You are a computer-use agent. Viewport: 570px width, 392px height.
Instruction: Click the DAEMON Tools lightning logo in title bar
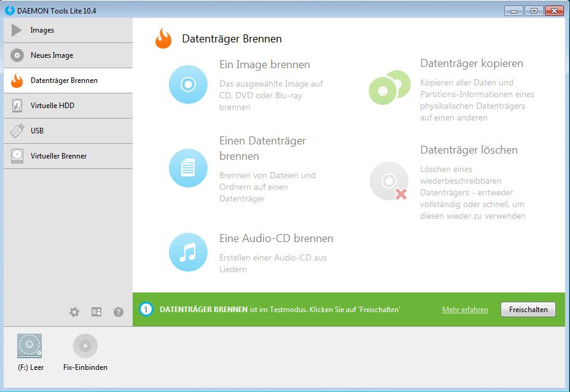coord(10,10)
